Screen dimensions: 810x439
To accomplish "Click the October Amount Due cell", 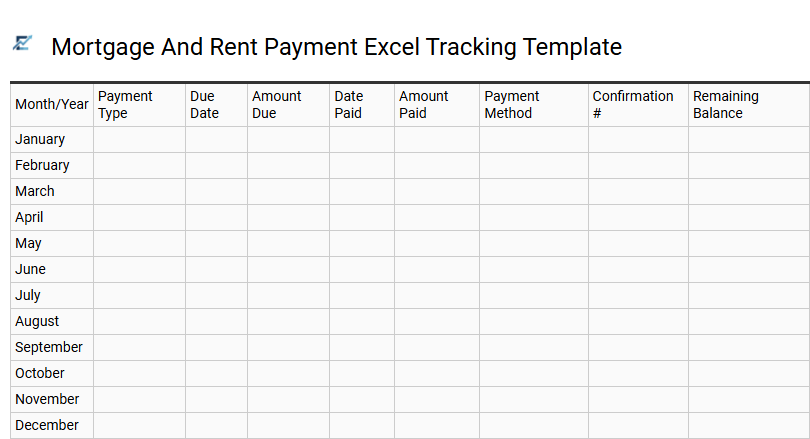I will (288, 373).
